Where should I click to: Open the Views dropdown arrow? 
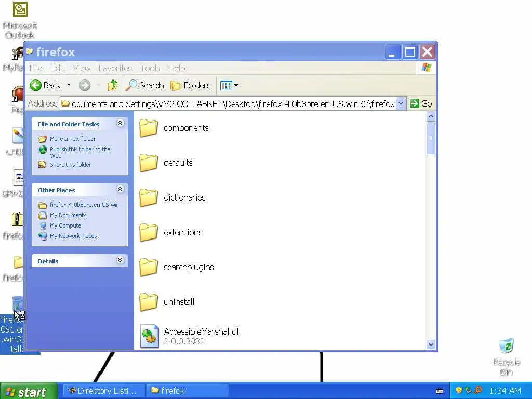pos(236,85)
